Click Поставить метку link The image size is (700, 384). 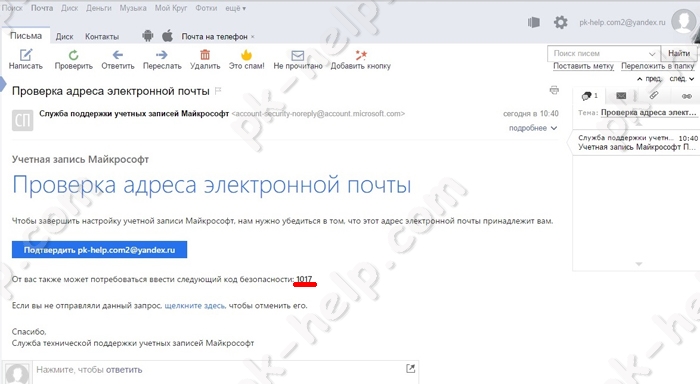[583, 66]
